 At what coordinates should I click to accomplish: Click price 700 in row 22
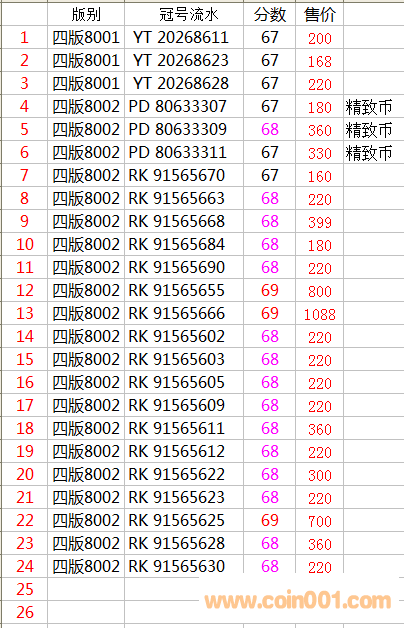point(320,520)
